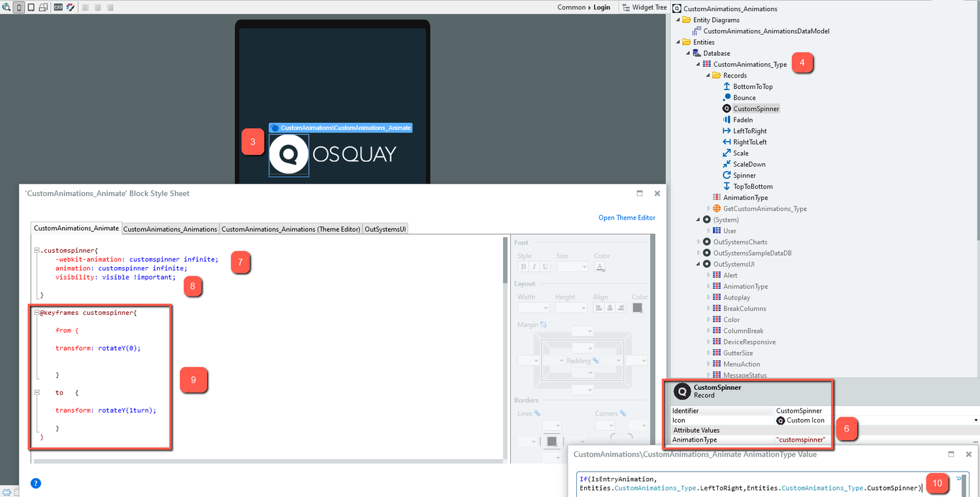Switch device preview to tablet view
The width and height of the screenshot is (980, 497).
pyautogui.click(x=31, y=7)
